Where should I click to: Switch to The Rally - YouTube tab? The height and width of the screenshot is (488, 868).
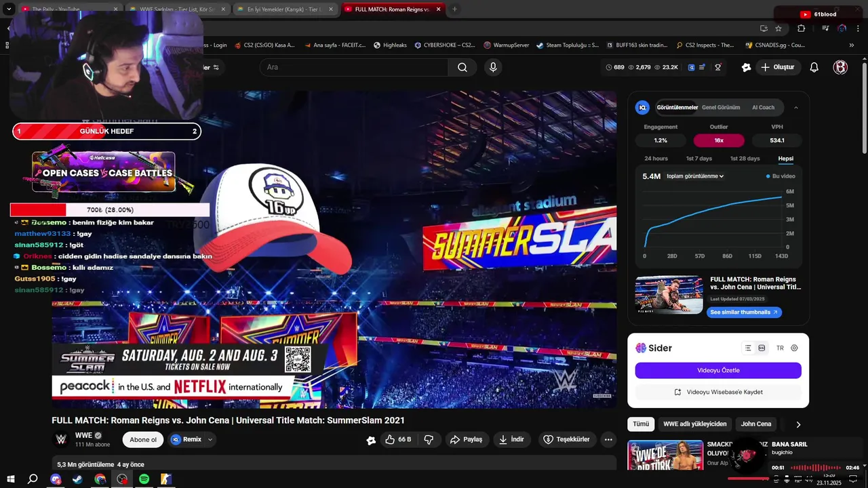70,9
